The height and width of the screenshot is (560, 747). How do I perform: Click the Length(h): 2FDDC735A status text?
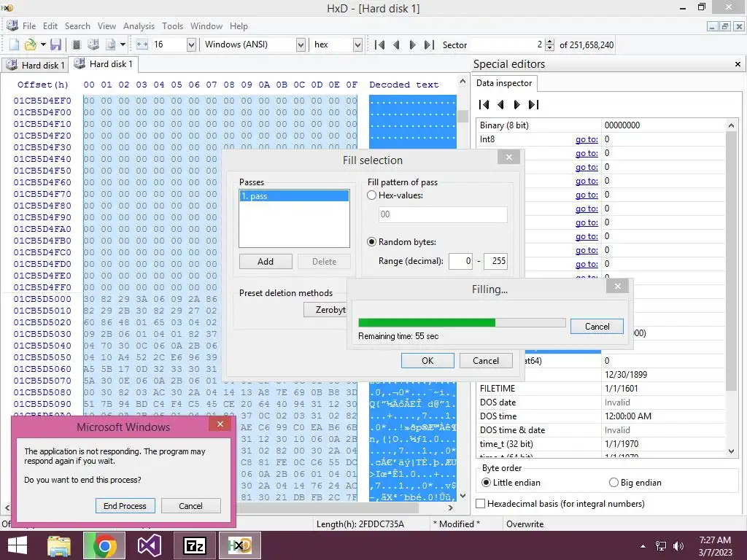(x=360, y=524)
